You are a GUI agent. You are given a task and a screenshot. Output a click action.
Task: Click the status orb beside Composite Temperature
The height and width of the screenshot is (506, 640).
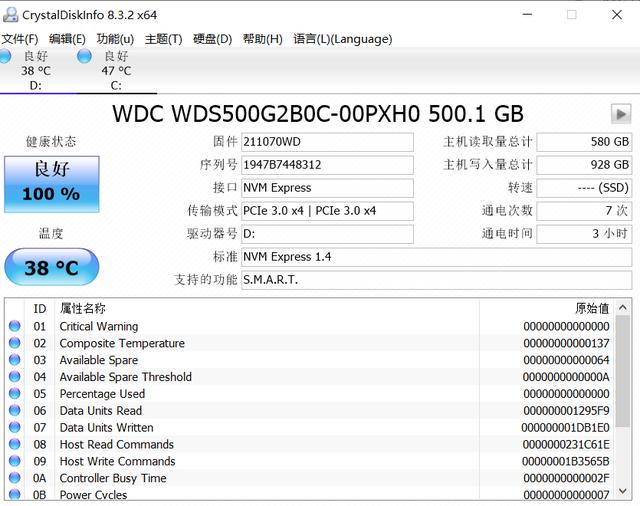point(14,344)
